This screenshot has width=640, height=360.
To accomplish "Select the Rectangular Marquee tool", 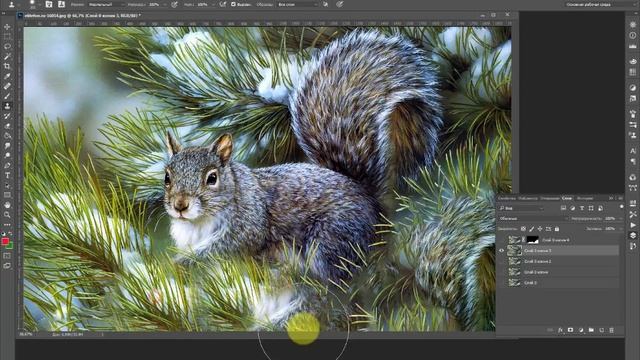I will 7,37.
